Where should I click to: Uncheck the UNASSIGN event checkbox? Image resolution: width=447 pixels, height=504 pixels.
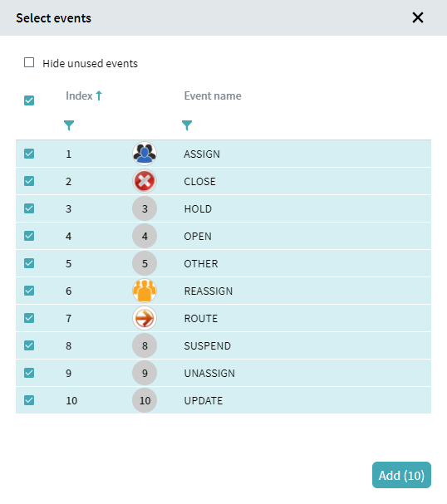tap(29, 373)
